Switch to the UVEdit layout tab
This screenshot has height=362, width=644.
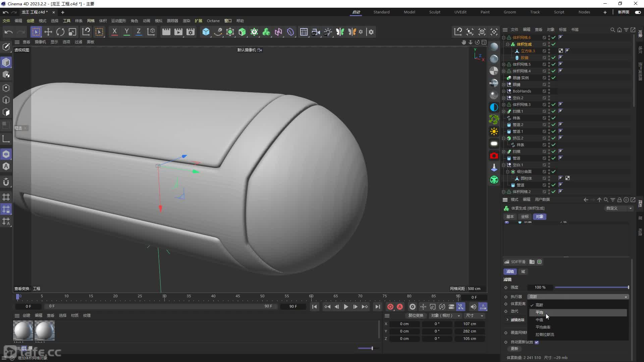(460, 12)
